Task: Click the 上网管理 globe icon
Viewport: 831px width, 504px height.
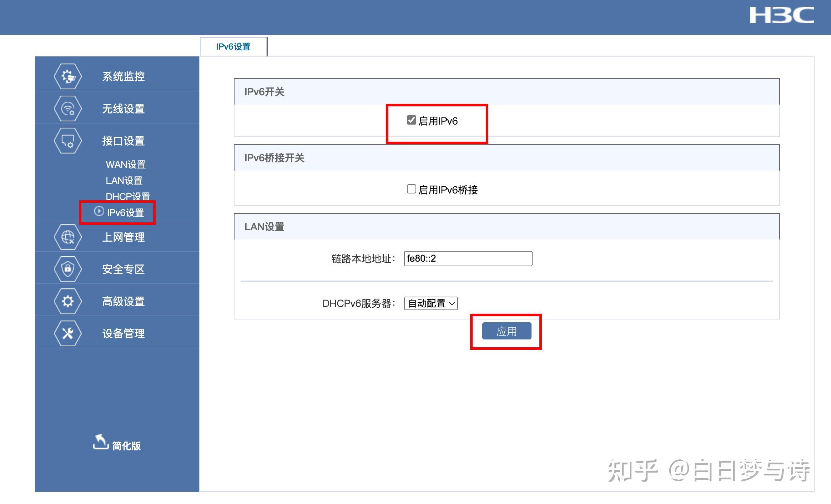Action: point(67,237)
